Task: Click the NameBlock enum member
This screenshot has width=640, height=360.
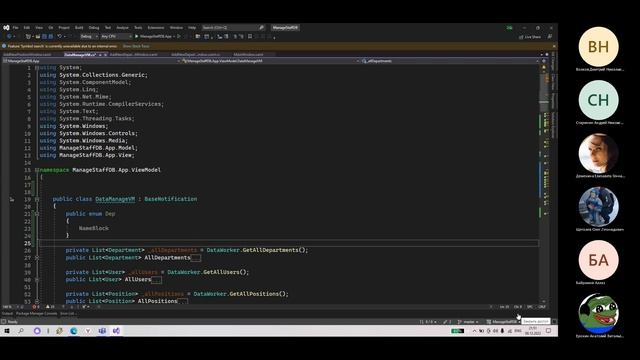Action: click(x=93, y=229)
